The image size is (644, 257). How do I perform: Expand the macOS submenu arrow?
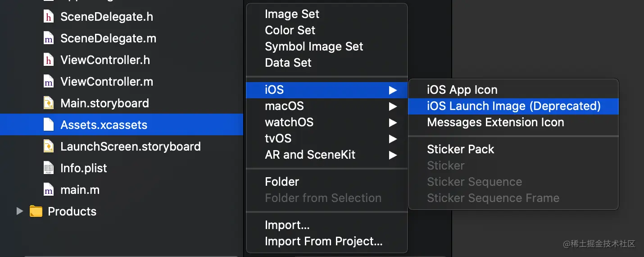pos(393,106)
